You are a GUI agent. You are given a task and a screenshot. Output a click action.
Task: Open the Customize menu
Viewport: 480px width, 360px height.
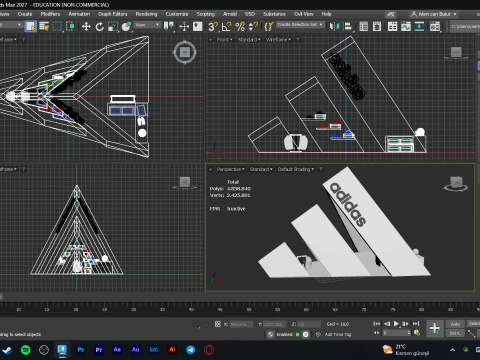177,14
